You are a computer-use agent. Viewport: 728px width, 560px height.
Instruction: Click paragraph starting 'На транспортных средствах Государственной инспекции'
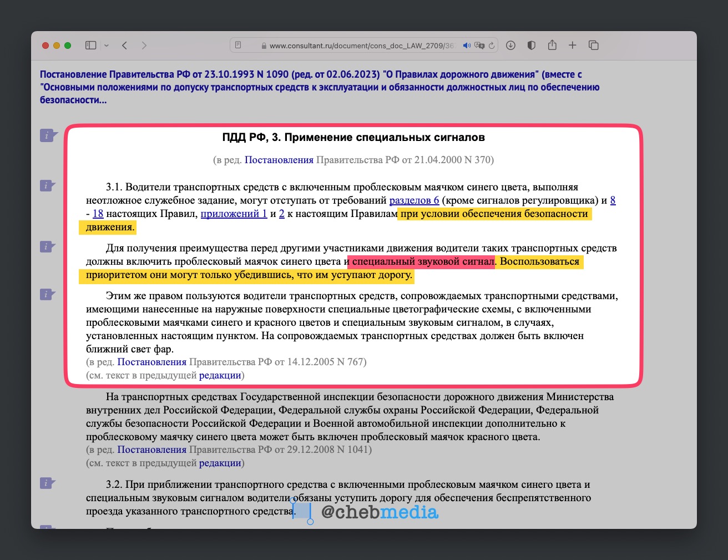coord(350,417)
